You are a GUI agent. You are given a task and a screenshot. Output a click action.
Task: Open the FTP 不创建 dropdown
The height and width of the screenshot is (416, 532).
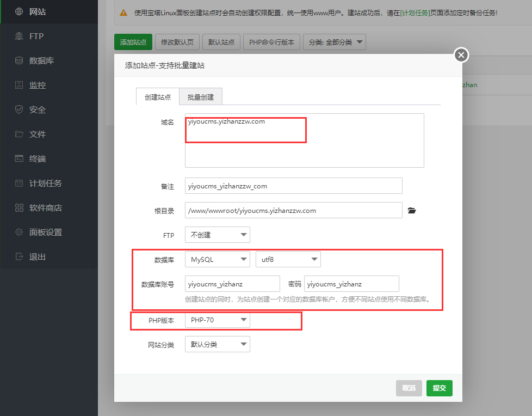click(217, 235)
